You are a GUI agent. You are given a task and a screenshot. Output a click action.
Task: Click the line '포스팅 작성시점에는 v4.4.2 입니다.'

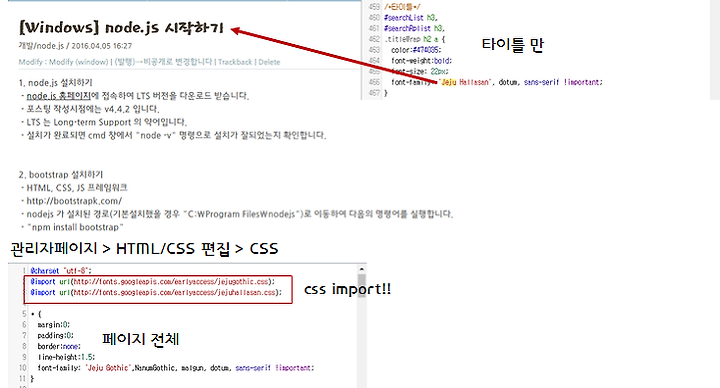[93, 109]
